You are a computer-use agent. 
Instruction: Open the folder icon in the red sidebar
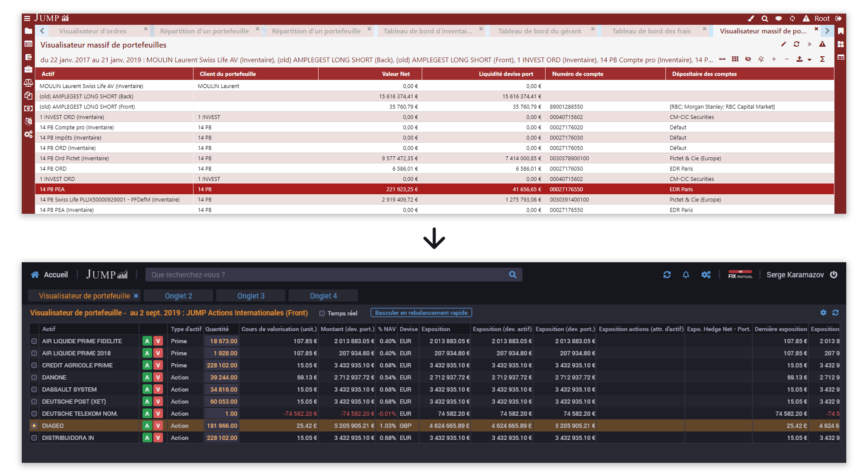point(28,31)
